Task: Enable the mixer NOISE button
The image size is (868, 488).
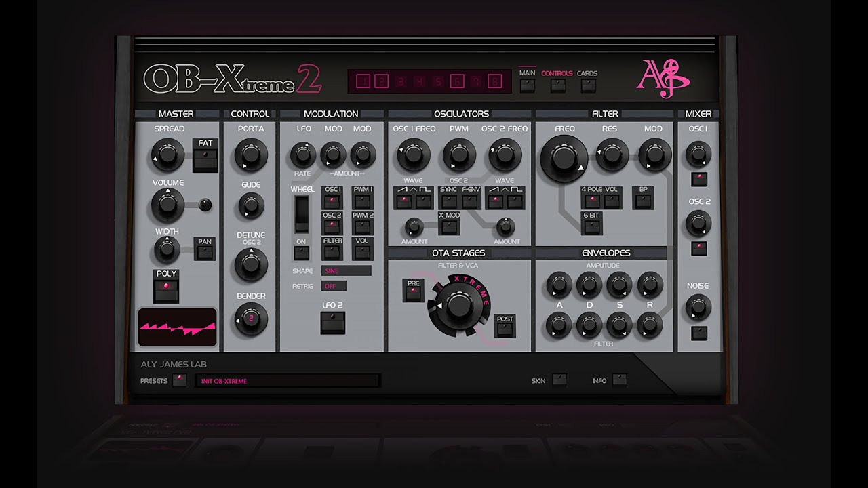Action: click(698, 333)
